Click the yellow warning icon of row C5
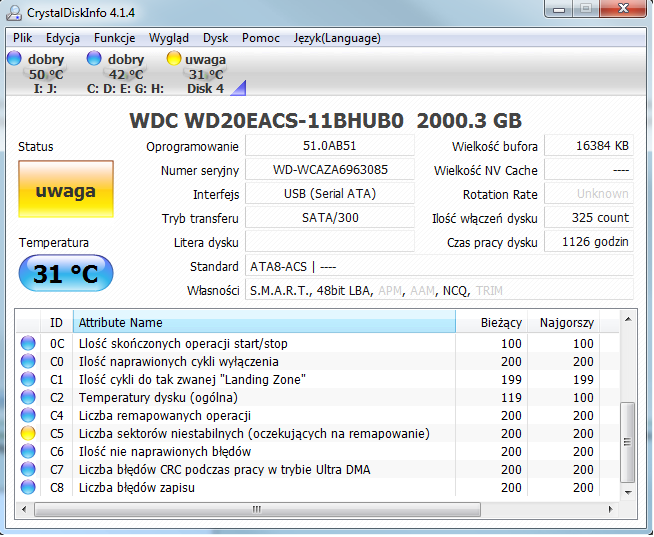 point(28,433)
